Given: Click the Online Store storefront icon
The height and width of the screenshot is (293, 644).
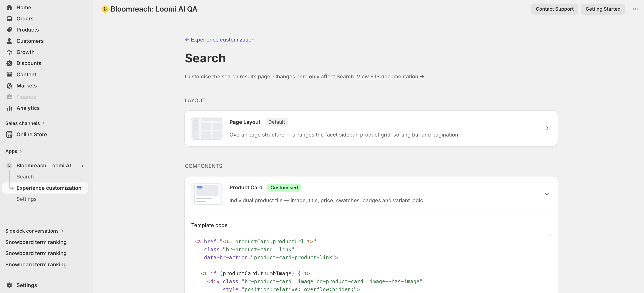Looking at the screenshot, I should tap(9, 134).
